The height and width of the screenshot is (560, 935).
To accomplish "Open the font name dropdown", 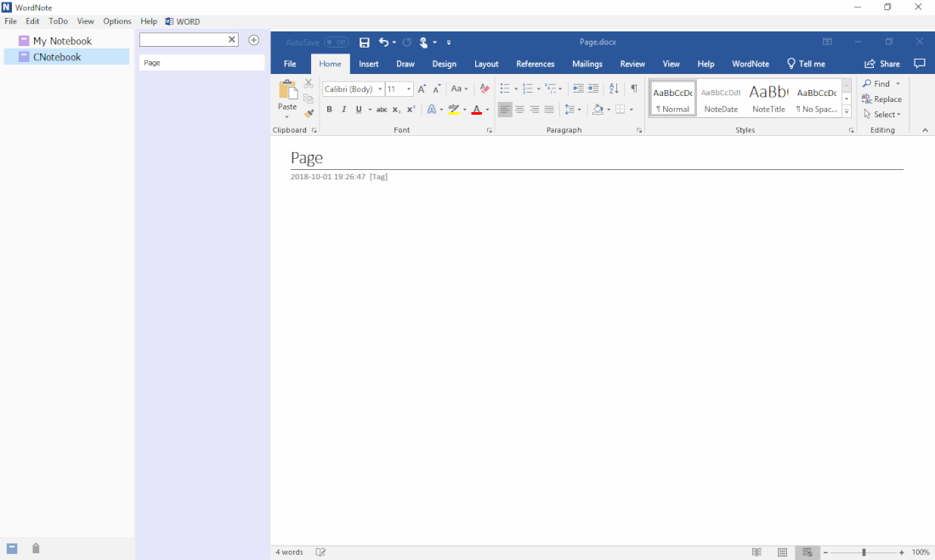I will point(380,89).
